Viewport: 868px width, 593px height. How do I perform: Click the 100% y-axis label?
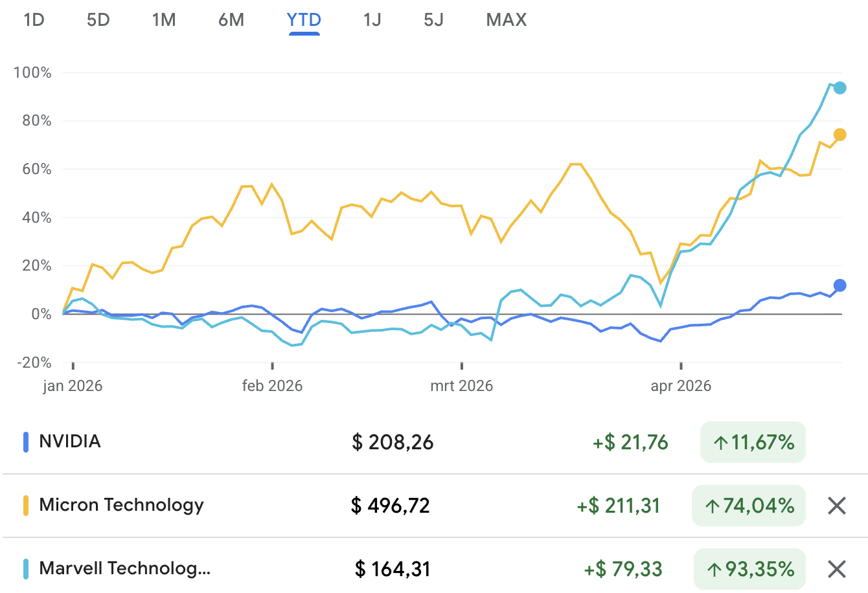[x=32, y=73]
